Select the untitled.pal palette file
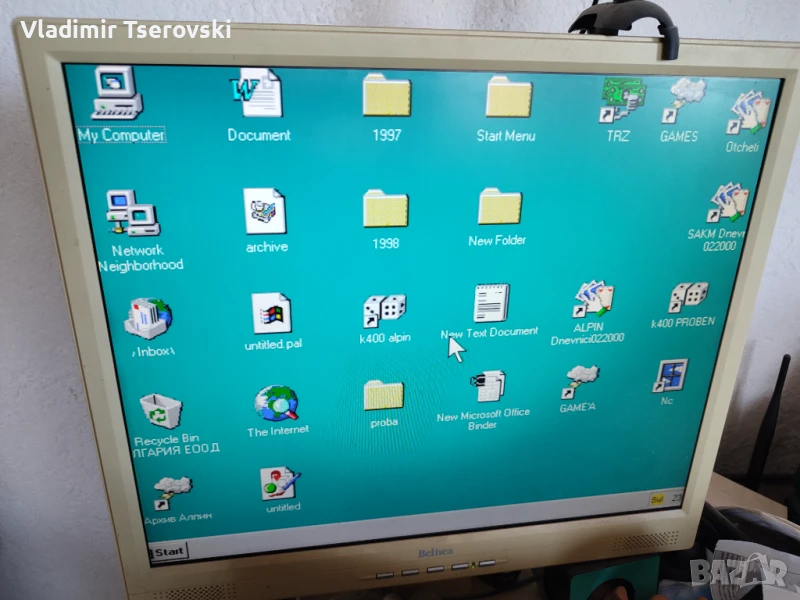 click(x=271, y=314)
